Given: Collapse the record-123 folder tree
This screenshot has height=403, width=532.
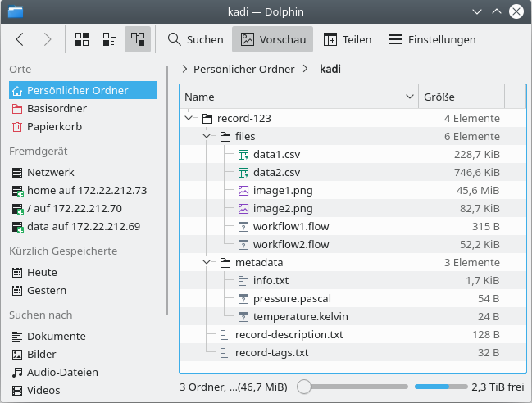Looking at the screenshot, I should (189, 119).
